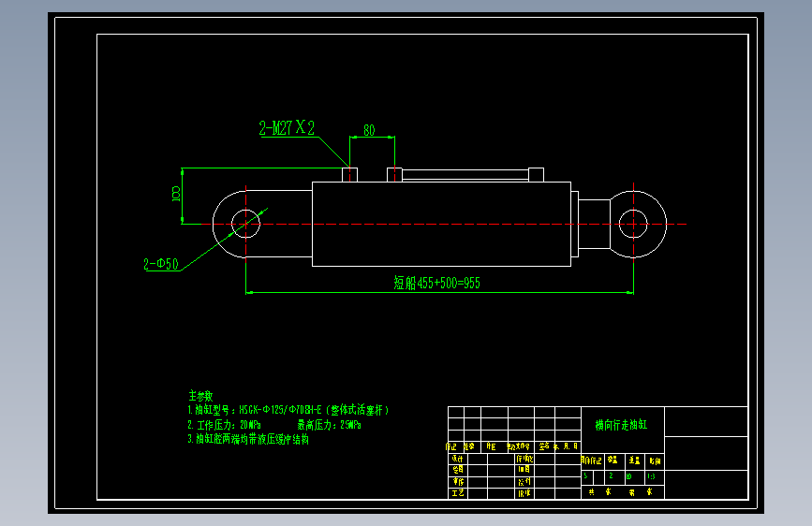Select the "2-Φ50" hole diameter label
The height and width of the screenshot is (526, 812).
coord(161,264)
